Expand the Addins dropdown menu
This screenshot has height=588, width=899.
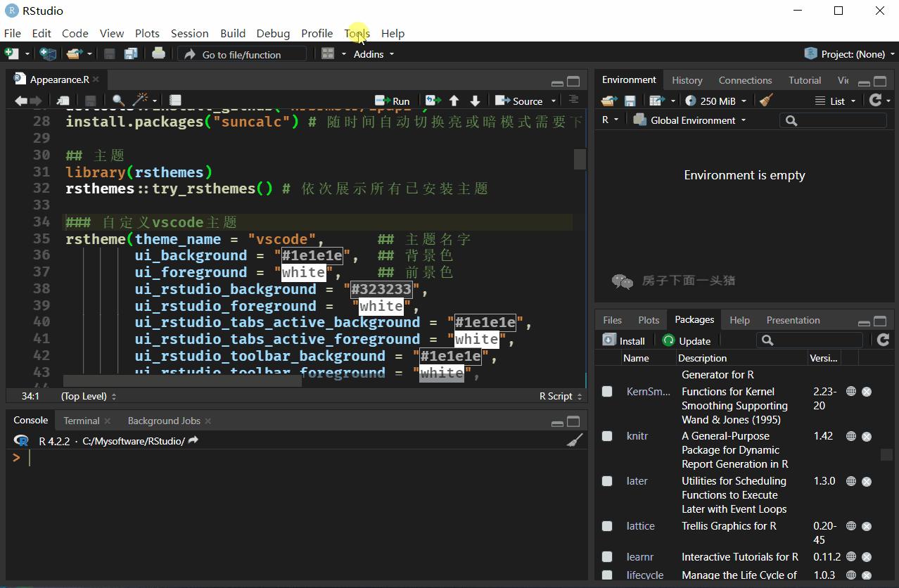374,54
